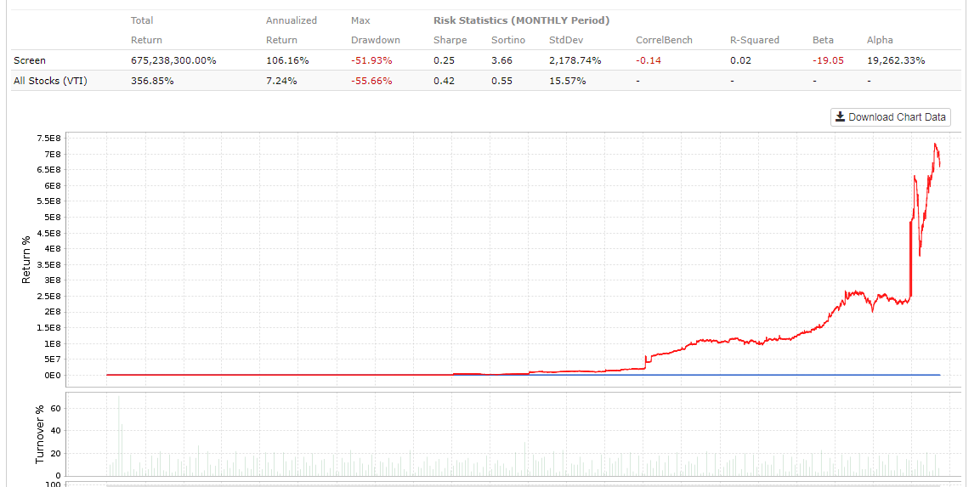
Task: Click the Risk Statistics (MONTHLY Period) heading
Action: point(521,20)
